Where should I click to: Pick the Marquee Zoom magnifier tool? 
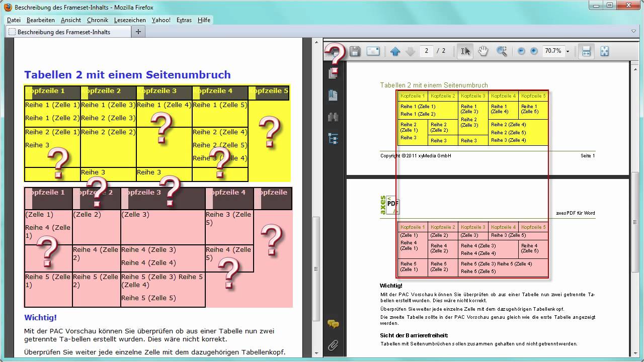click(502, 51)
